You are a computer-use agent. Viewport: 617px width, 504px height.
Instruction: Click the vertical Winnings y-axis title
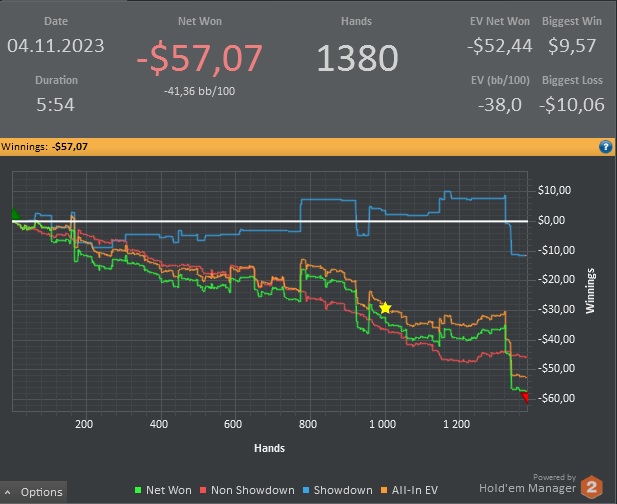coord(590,291)
